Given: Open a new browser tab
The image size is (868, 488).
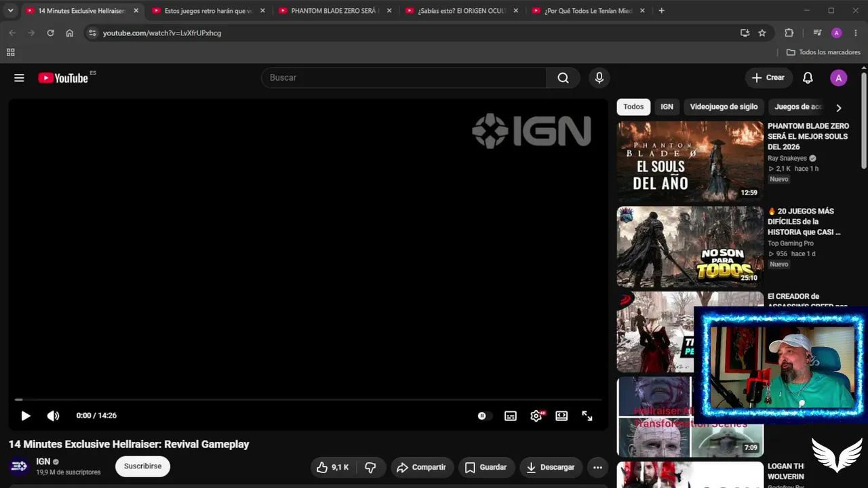Looking at the screenshot, I should 662,11.
